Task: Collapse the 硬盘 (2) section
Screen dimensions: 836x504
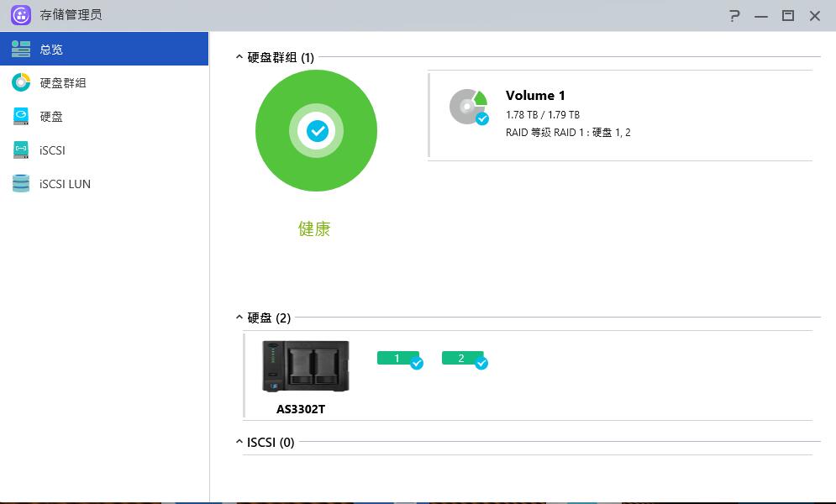Action: [x=238, y=318]
